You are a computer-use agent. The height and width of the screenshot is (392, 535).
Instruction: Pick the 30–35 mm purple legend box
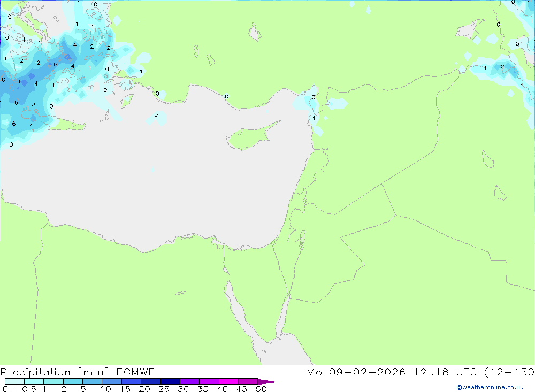tap(190, 381)
